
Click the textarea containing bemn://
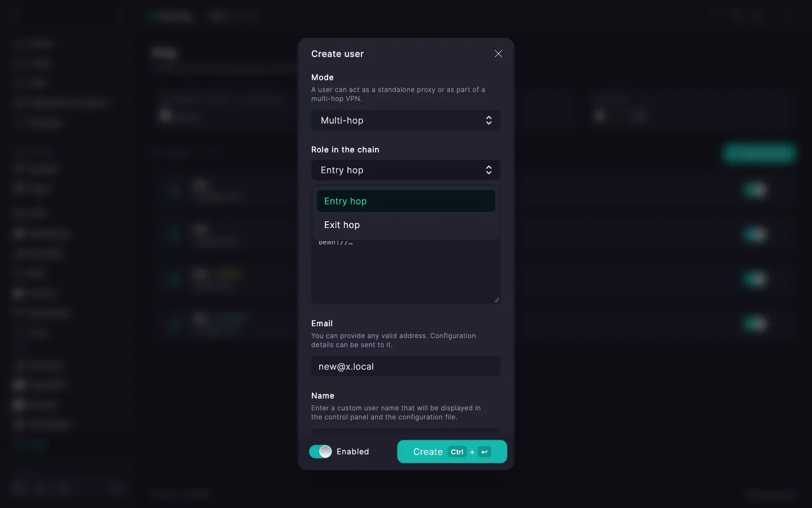click(x=406, y=272)
